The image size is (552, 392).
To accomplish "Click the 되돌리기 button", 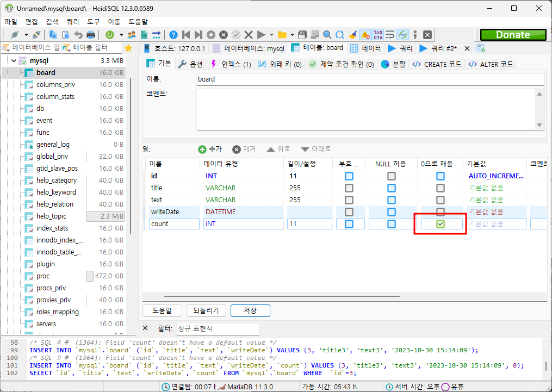I will 206,310.
